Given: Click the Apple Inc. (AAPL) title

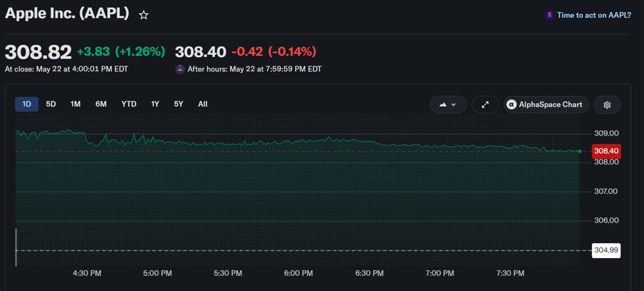Looking at the screenshot, I should point(67,14).
